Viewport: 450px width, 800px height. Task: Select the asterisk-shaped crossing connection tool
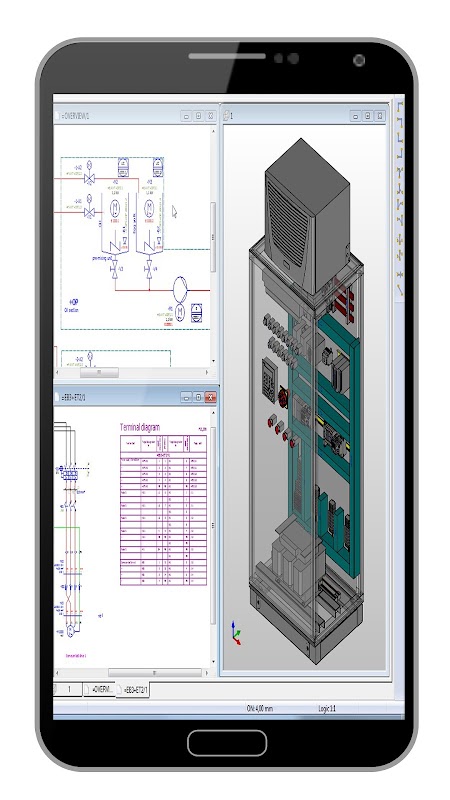click(400, 274)
